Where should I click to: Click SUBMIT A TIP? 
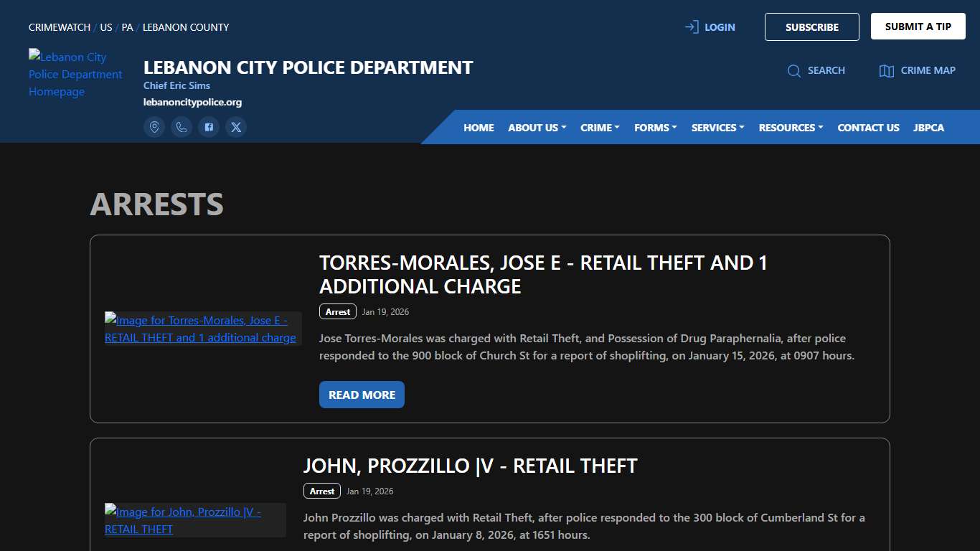pos(918,26)
